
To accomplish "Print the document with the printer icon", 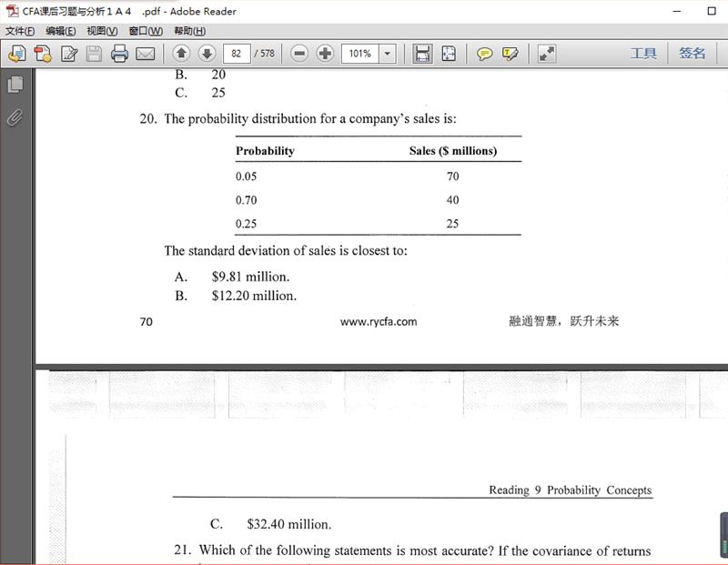I will coord(119,54).
